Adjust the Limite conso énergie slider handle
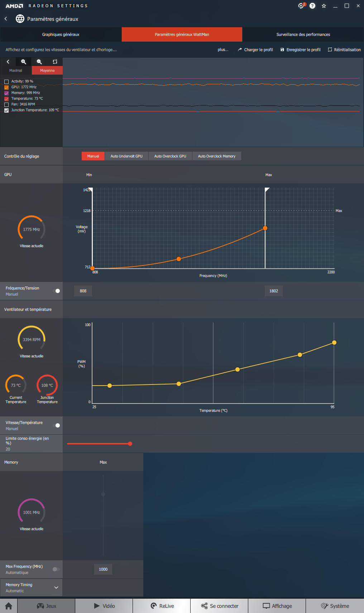The width and height of the screenshot is (364, 613). 130,444
